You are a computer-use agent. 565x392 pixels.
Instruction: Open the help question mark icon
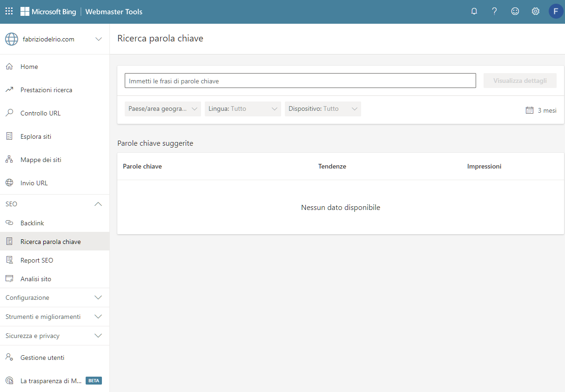(x=495, y=12)
